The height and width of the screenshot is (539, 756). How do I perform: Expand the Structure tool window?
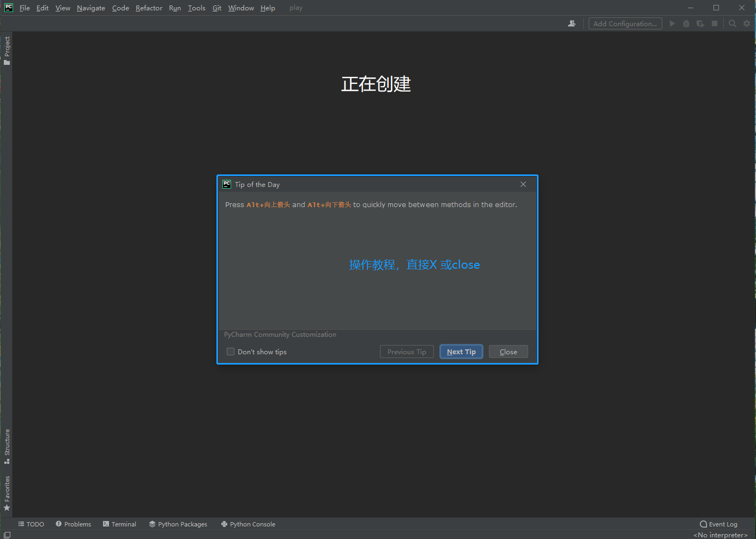click(7, 446)
